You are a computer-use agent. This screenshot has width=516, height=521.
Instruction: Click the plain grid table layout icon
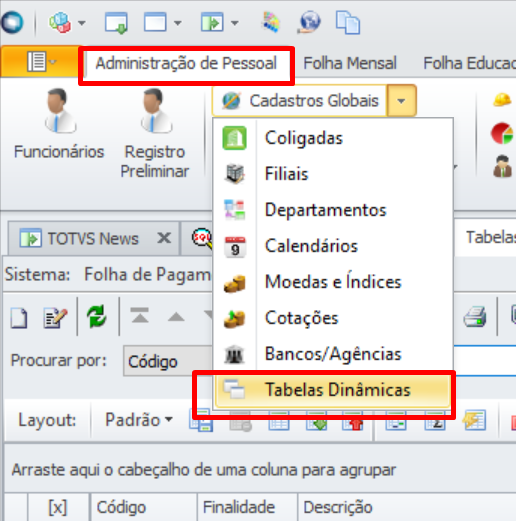[x=279, y=421]
